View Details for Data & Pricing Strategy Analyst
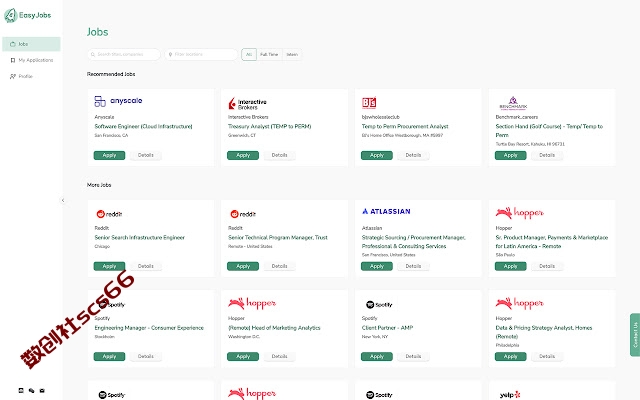 [547, 356]
